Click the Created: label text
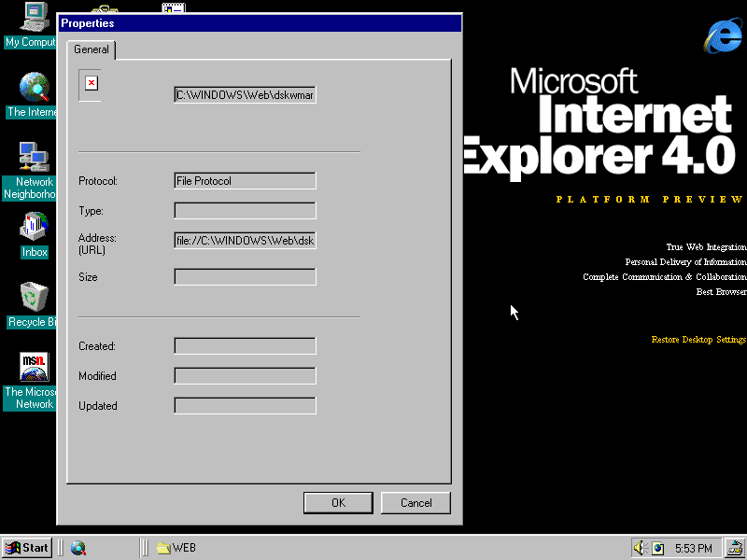This screenshot has width=747, height=560. [97, 346]
